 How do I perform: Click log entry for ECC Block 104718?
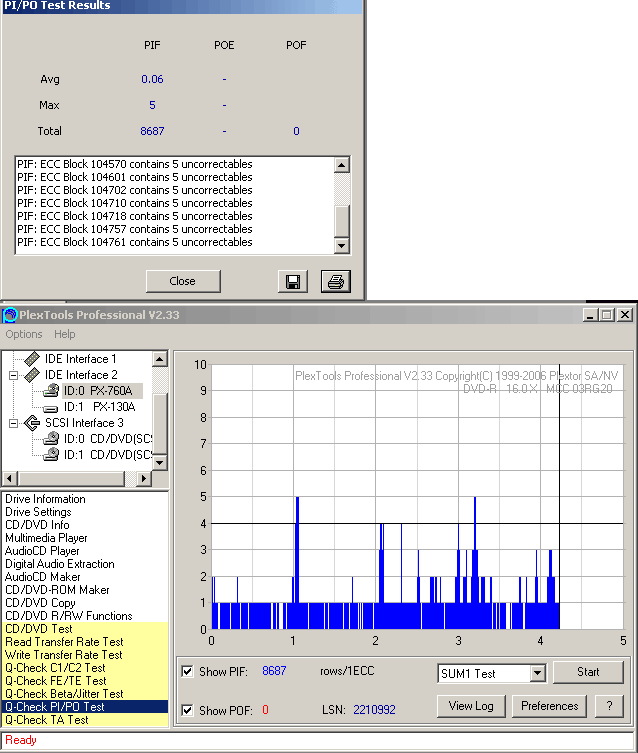pyautogui.click(x=135, y=216)
